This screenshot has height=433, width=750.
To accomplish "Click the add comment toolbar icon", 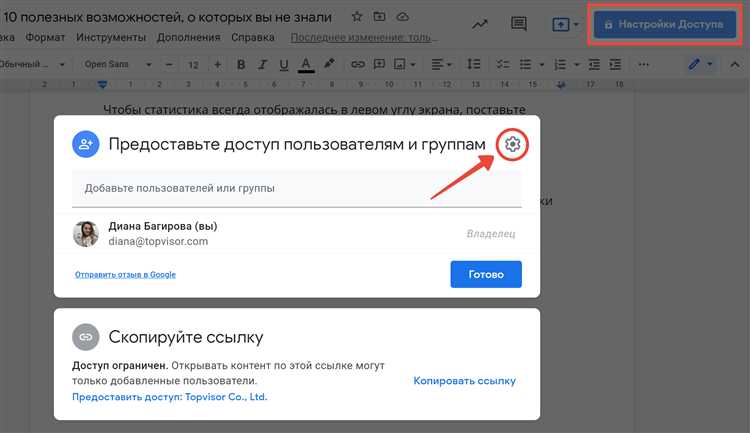I will 379,64.
